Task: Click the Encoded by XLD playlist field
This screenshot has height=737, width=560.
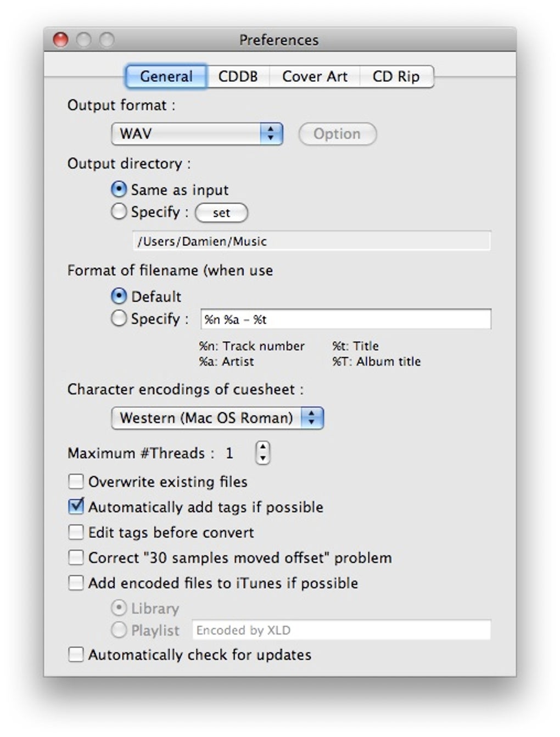Action: [341, 631]
